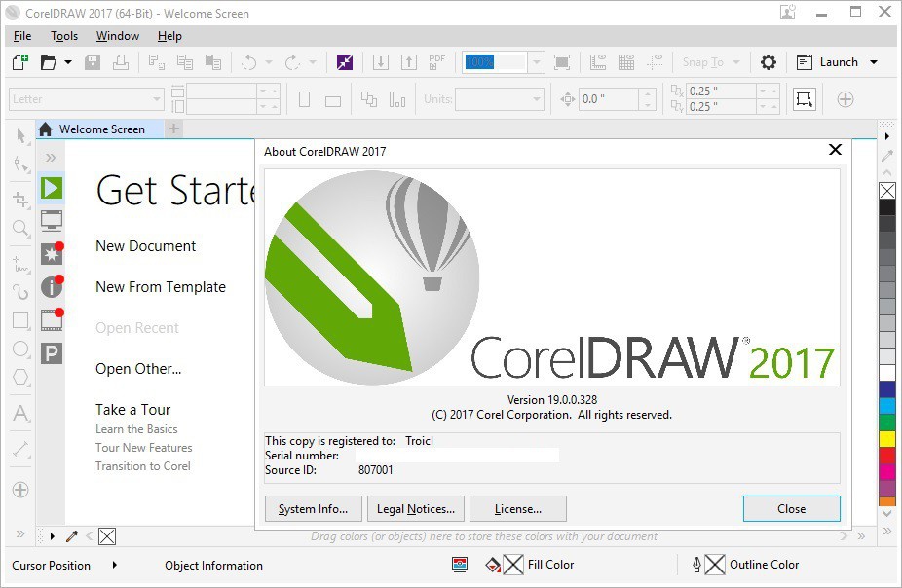This screenshot has height=588, width=902.
Task: Click the Publish to PDF icon
Action: (x=436, y=62)
